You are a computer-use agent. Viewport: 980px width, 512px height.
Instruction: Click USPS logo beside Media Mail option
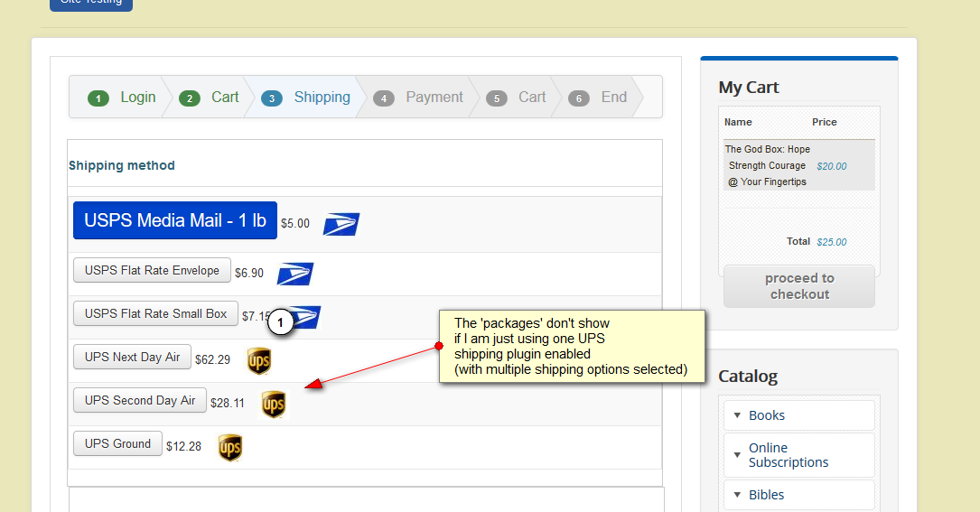pyautogui.click(x=341, y=224)
